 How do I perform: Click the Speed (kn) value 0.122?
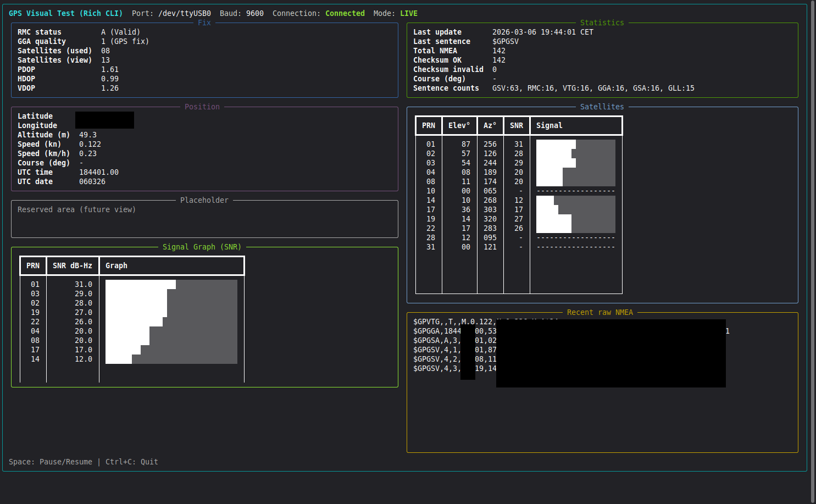click(90, 144)
